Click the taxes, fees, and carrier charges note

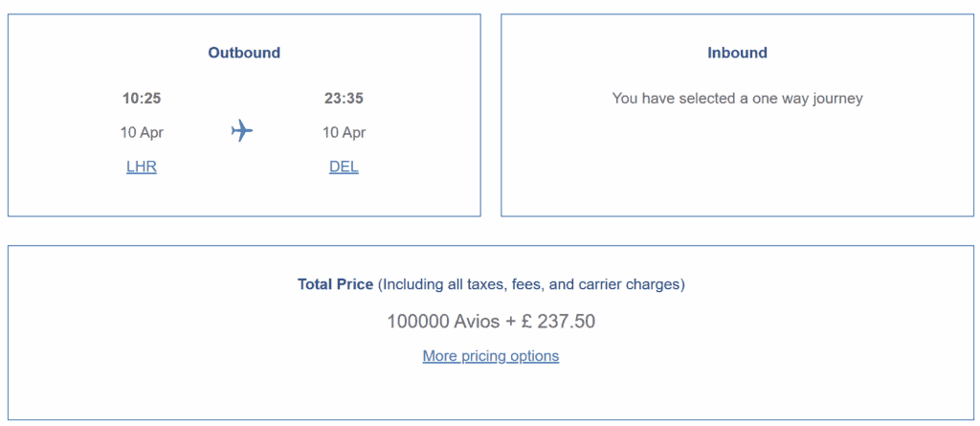tap(532, 284)
